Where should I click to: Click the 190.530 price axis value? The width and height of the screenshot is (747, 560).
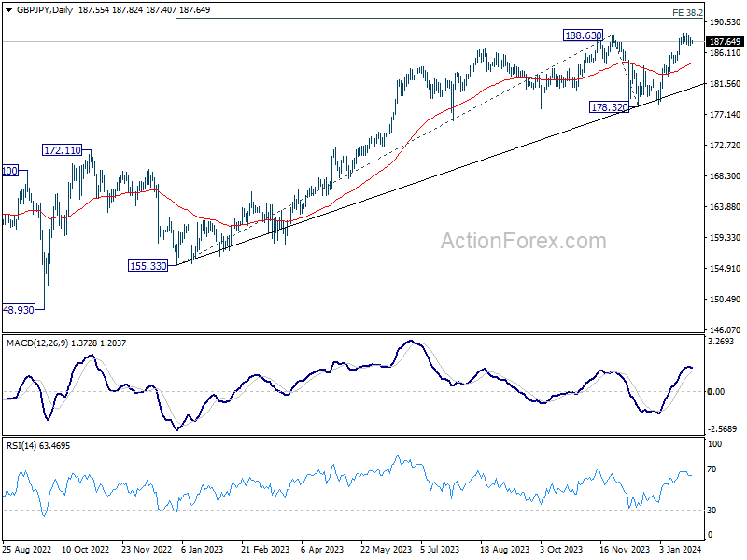click(x=726, y=21)
